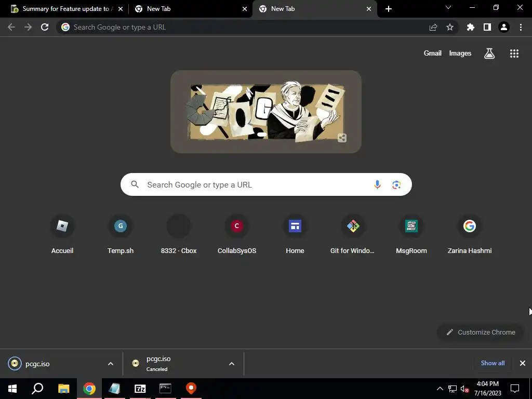This screenshot has height=399, width=532.
Task: Open the CollabSysOS shortcut
Action: (237, 234)
